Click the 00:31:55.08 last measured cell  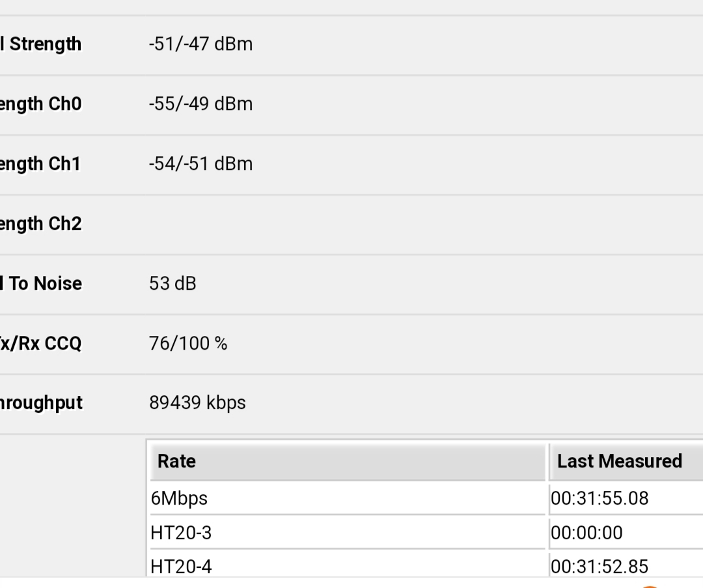coord(600,499)
